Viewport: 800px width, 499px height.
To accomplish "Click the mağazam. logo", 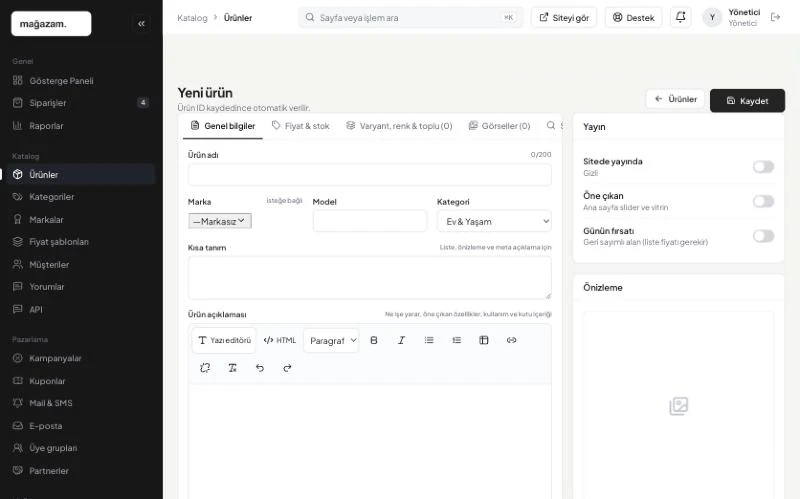I will (x=51, y=23).
